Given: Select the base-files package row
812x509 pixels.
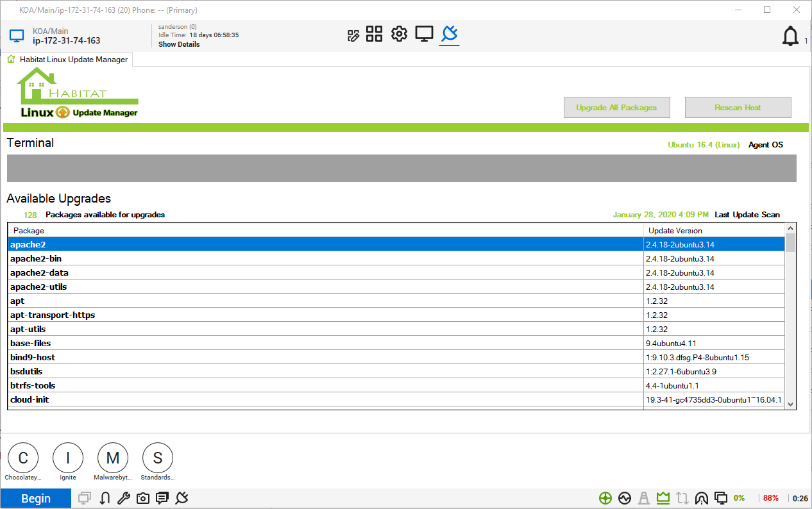Looking at the screenshot, I should (396, 343).
